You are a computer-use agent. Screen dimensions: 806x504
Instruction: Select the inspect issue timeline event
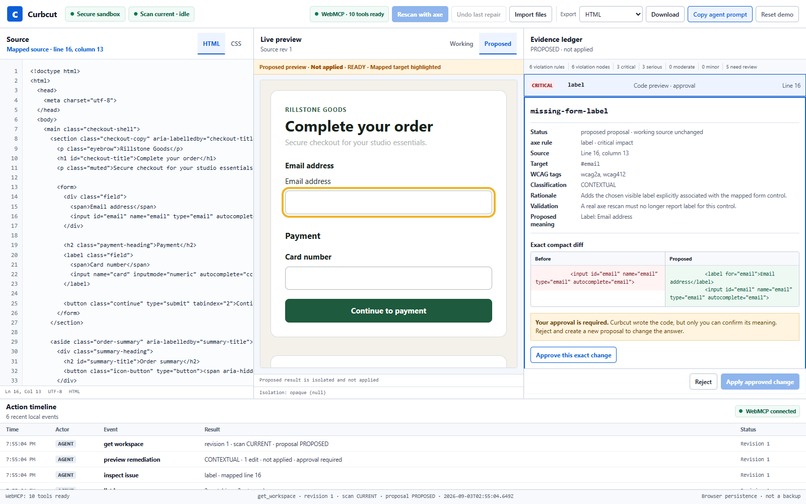pos(402,475)
